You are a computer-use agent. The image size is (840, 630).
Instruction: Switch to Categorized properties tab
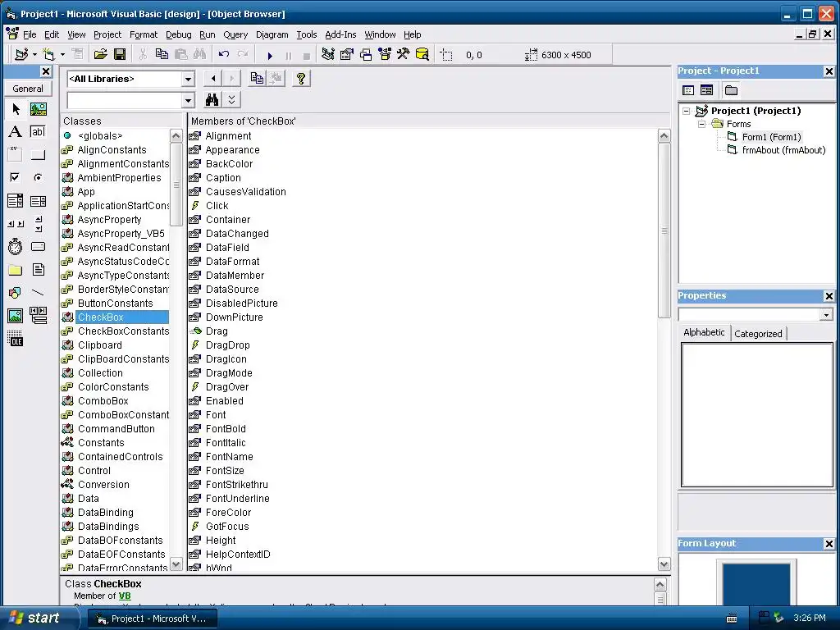(758, 334)
